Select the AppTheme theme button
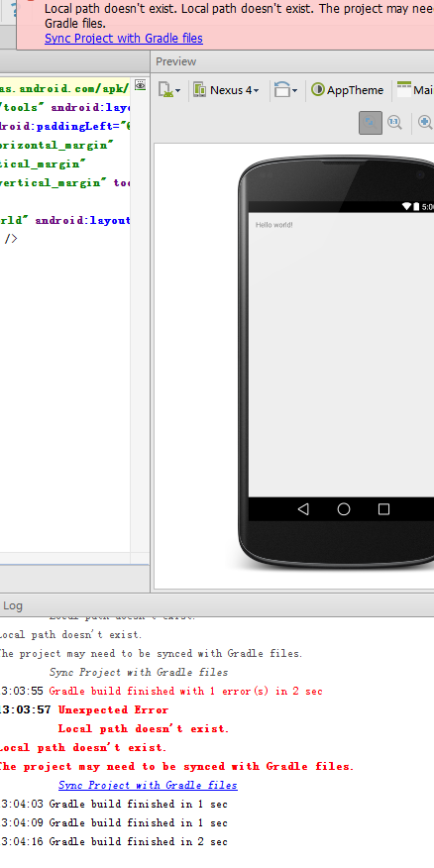This screenshot has height=868, width=434. 348,90
